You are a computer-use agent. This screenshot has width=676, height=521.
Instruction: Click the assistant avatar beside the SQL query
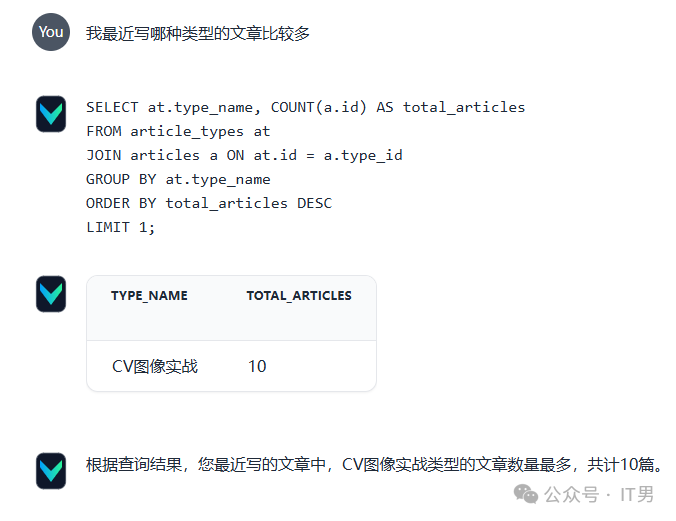pos(51,113)
